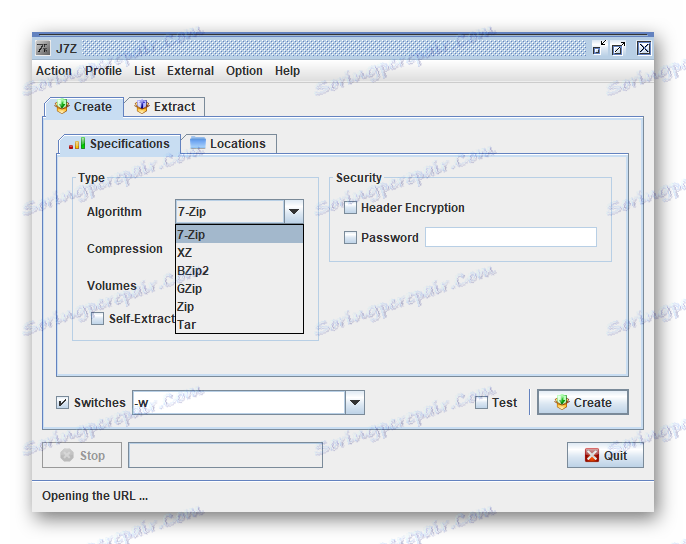Switch to the Create tab

click(x=84, y=107)
